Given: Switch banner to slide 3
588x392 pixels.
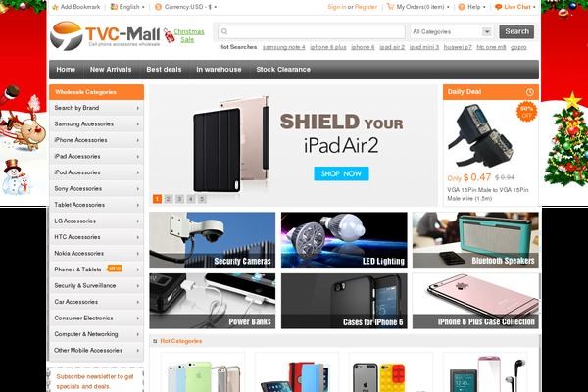Looking at the screenshot, I should tap(179, 199).
